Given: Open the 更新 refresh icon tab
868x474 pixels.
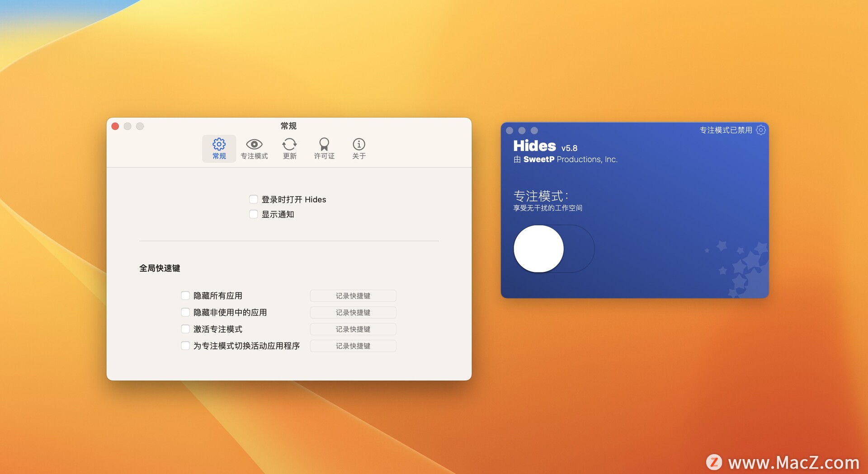Looking at the screenshot, I should point(289,149).
